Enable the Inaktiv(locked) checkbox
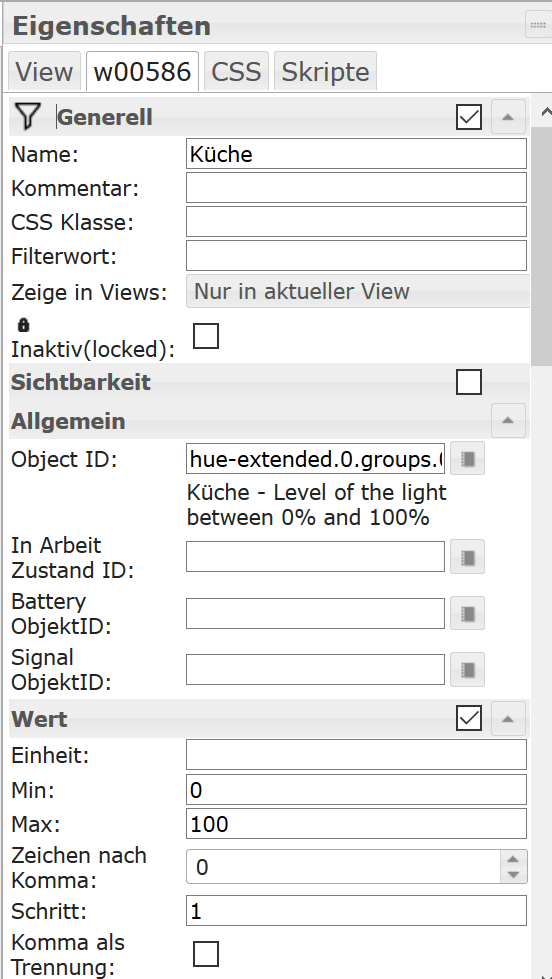The image size is (552, 979). pyautogui.click(x=206, y=336)
